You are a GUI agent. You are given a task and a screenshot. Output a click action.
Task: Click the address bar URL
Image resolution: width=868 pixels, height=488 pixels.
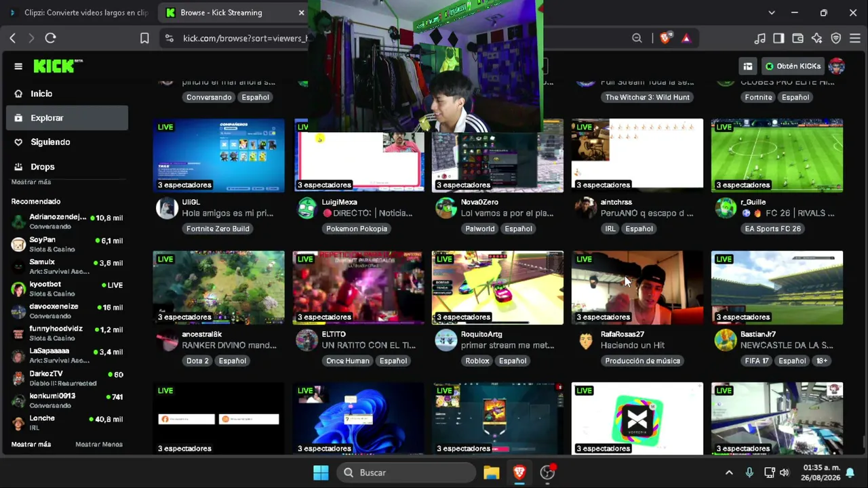click(x=245, y=39)
